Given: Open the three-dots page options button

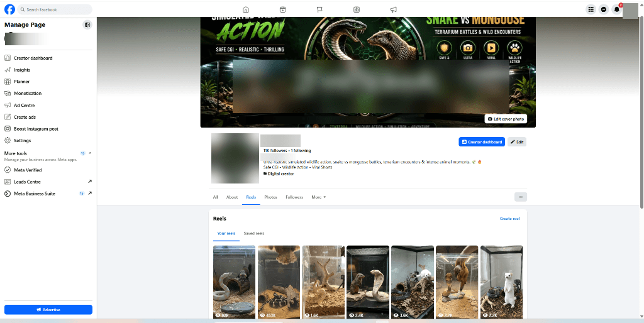Looking at the screenshot, I should (x=520, y=197).
